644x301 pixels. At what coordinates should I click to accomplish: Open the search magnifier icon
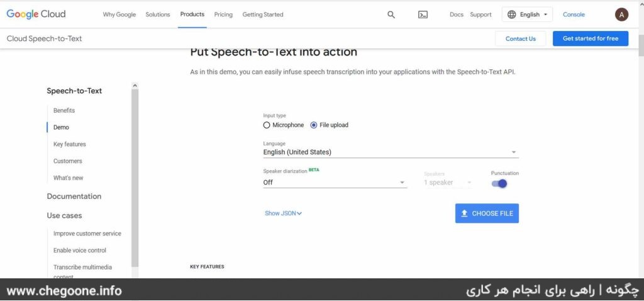tap(391, 14)
